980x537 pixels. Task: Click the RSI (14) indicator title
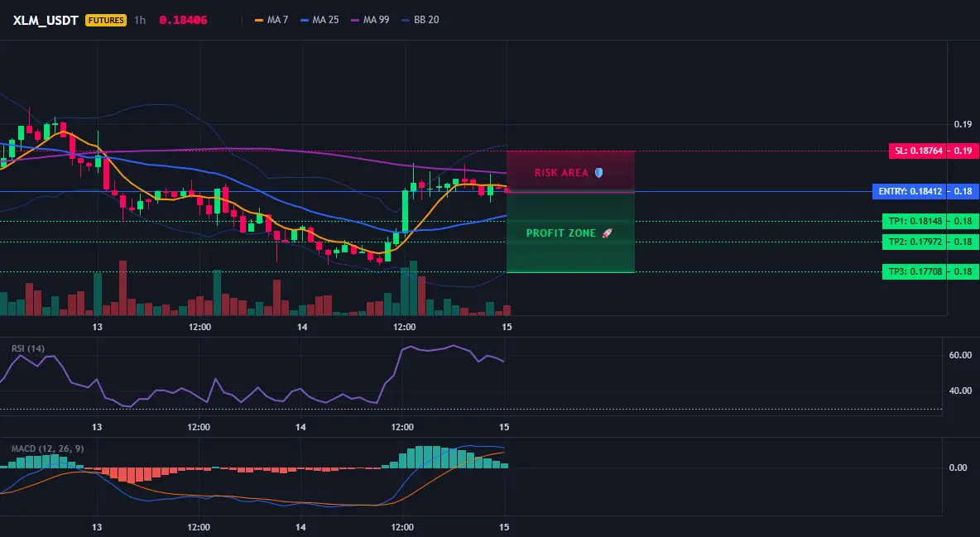point(28,348)
